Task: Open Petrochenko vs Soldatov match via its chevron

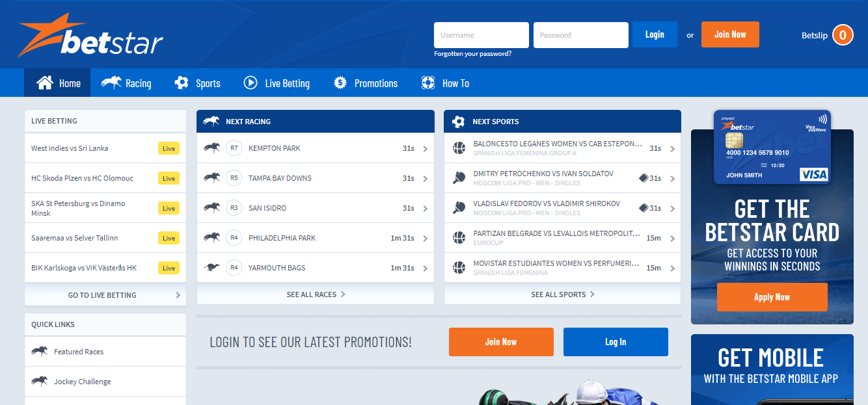Action: tap(672, 179)
